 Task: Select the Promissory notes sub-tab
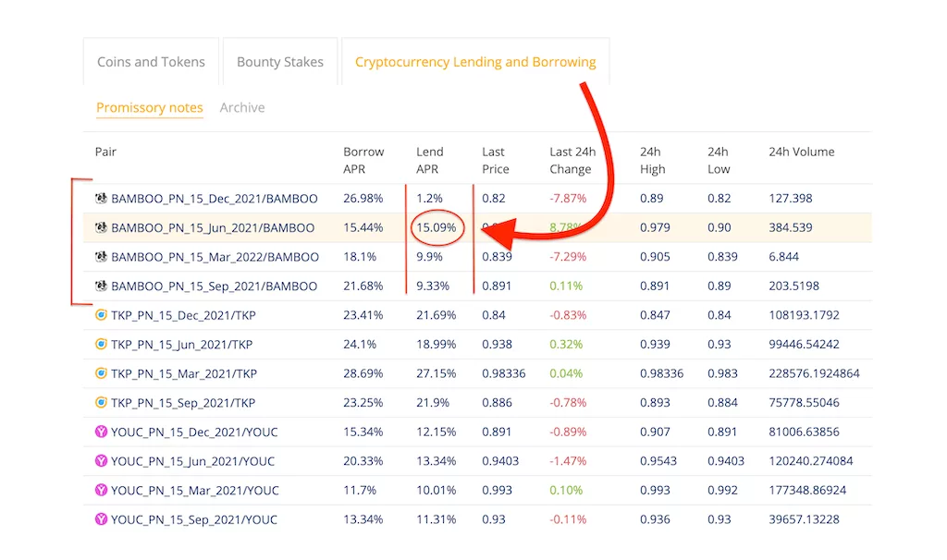149,107
